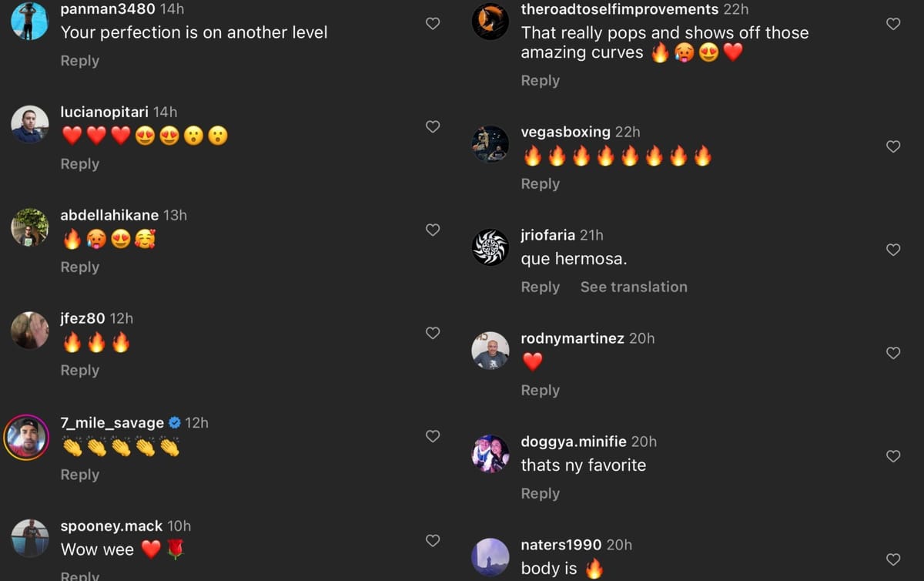Like jriofaria's 'que hermosa' comment
The height and width of the screenshot is (581, 924).
893,250
